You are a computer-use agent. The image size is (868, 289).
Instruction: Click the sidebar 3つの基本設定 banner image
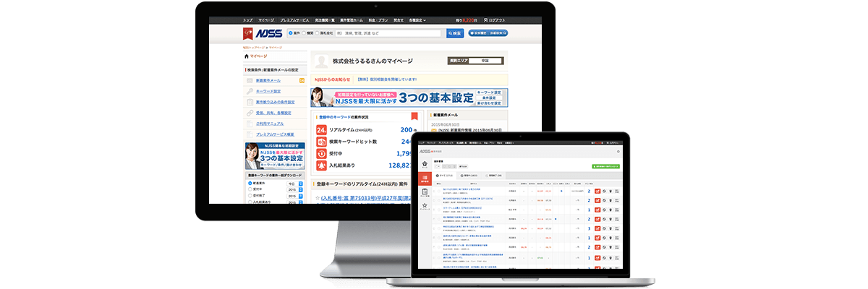(x=275, y=155)
